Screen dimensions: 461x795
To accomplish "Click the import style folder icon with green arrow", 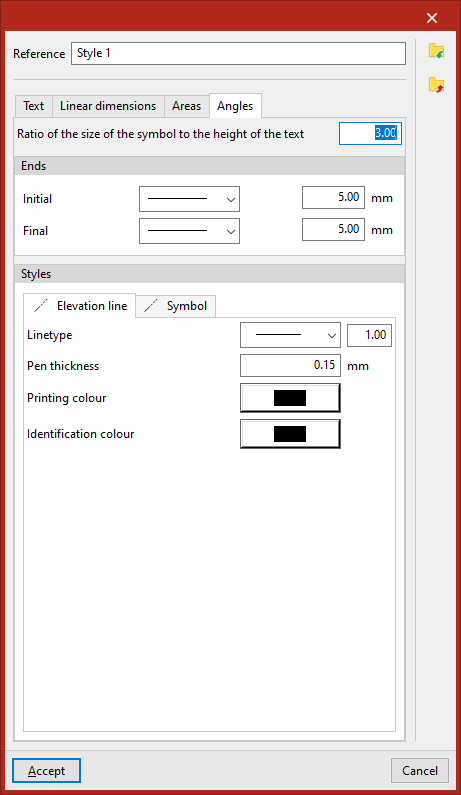I will pyautogui.click(x=436, y=51).
